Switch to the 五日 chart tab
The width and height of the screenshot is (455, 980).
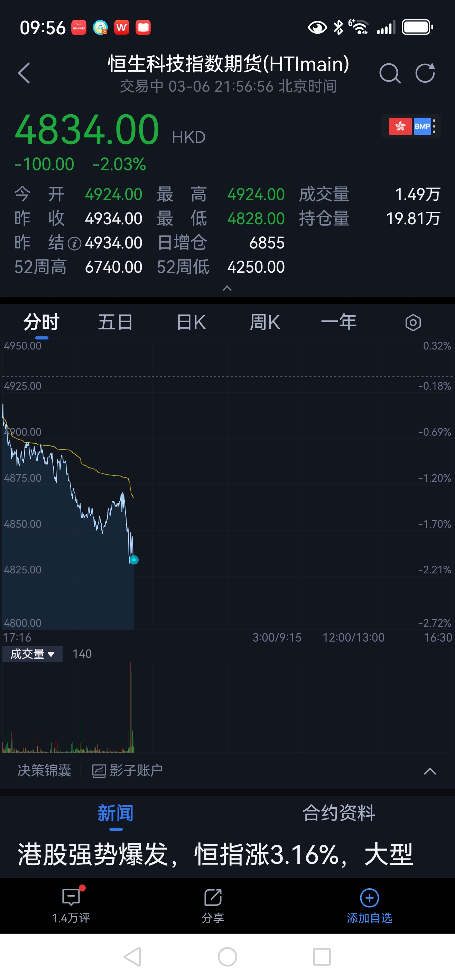point(115,323)
